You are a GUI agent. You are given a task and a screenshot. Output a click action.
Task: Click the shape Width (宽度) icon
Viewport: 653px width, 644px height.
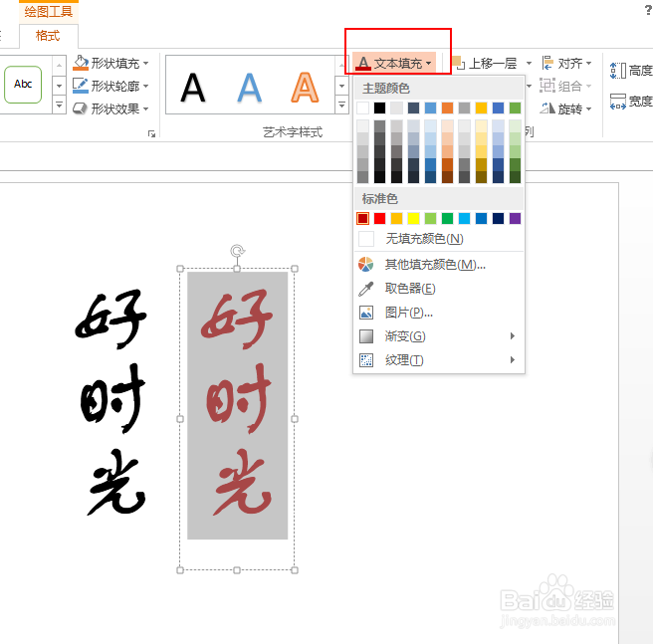[x=618, y=102]
